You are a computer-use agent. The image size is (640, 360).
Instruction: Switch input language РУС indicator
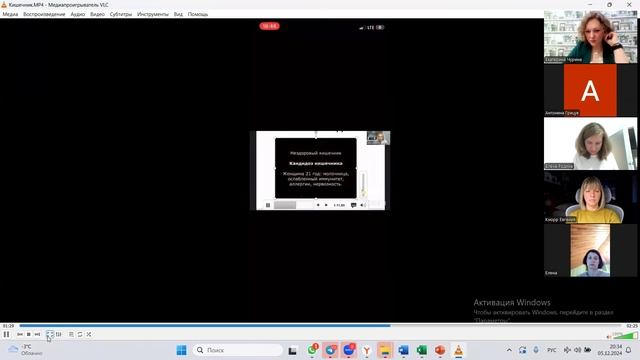pyautogui.click(x=551, y=350)
